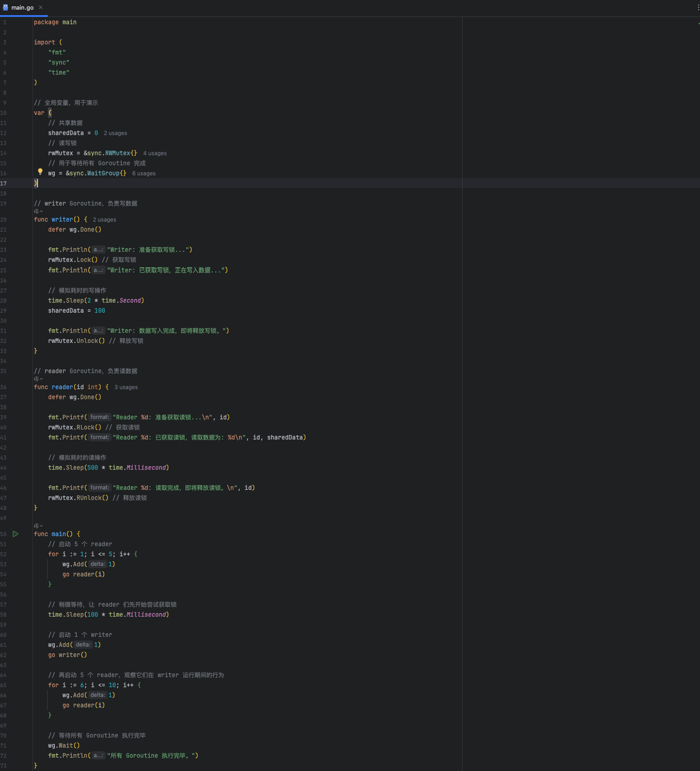The height and width of the screenshot is (771, 700).
Task: Click 'sync.RWMutex{}' in the rwMutex declaration
Action: (112, 153)
